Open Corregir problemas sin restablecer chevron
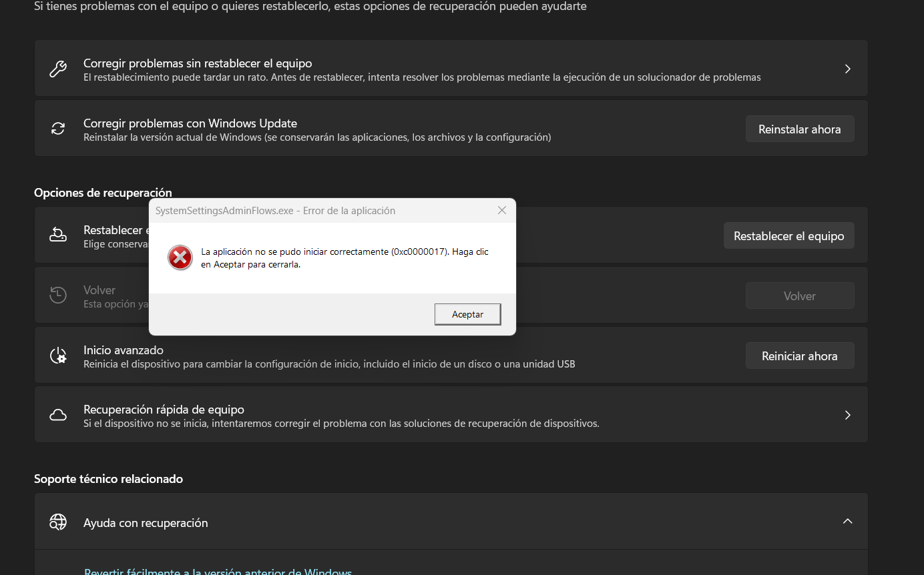This screenshot has width=924, height=575. click(x=847, y=69)
